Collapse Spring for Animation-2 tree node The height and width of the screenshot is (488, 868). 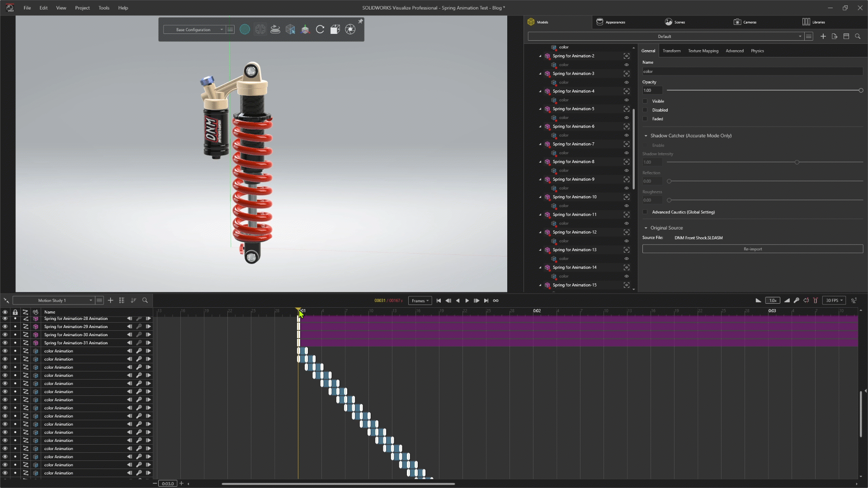pos(540,56)
